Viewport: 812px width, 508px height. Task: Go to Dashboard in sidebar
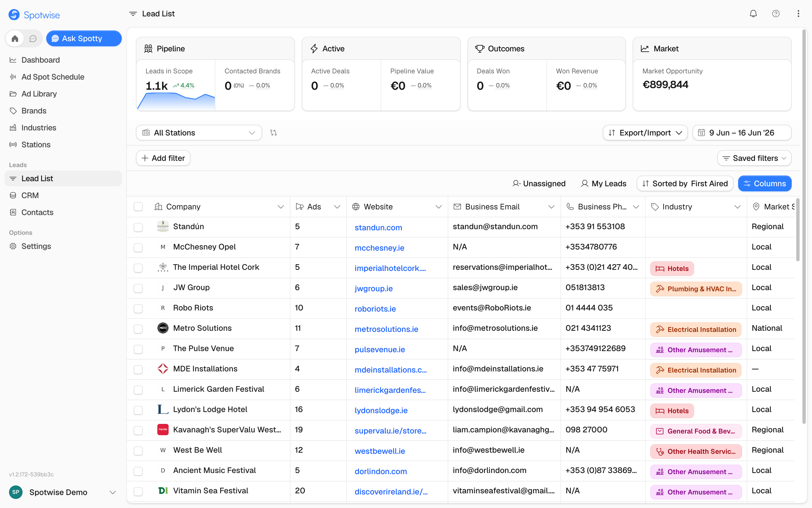[63, 60]
